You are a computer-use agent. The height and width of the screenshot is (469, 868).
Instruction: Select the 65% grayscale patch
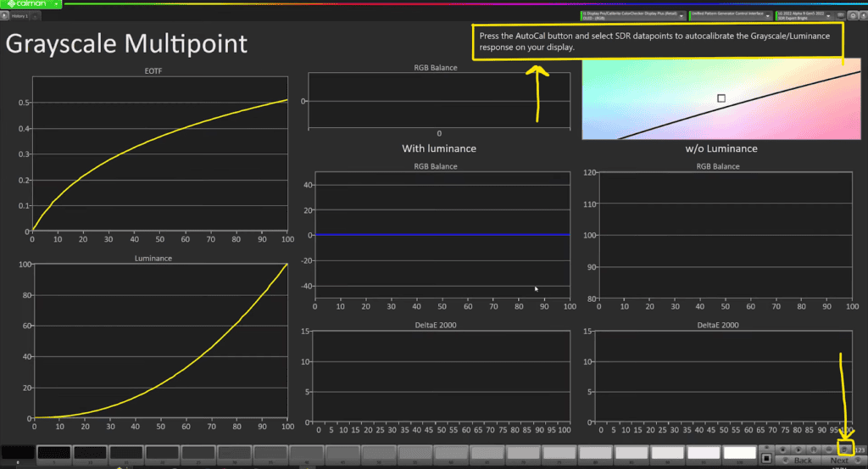[487, 454]
